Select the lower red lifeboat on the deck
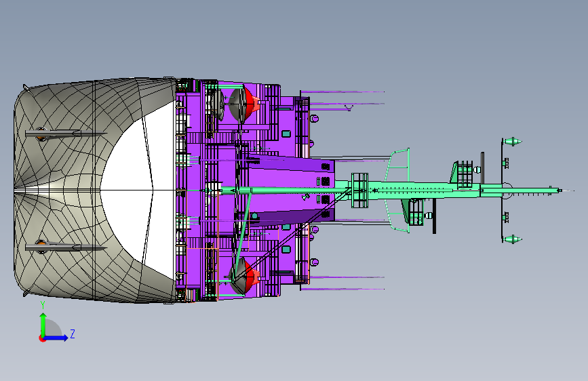This screenshot has width=588, height=381. tap(252, 277)
